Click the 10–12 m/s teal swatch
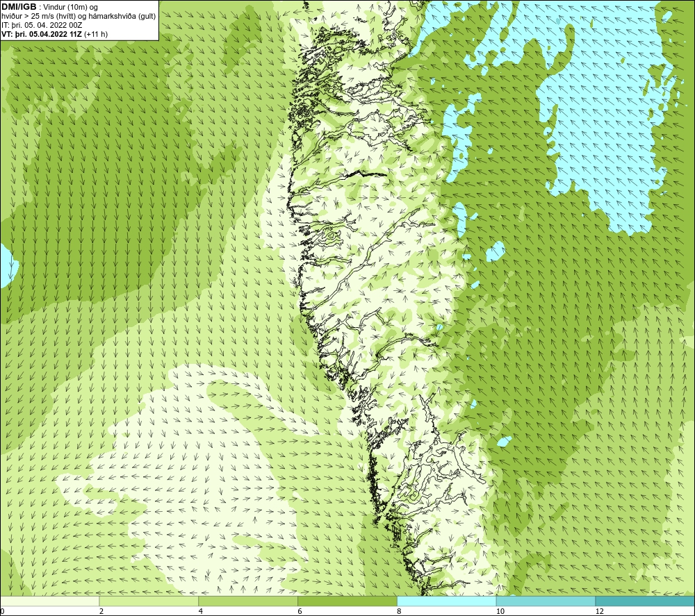 [x=546, y=601]
